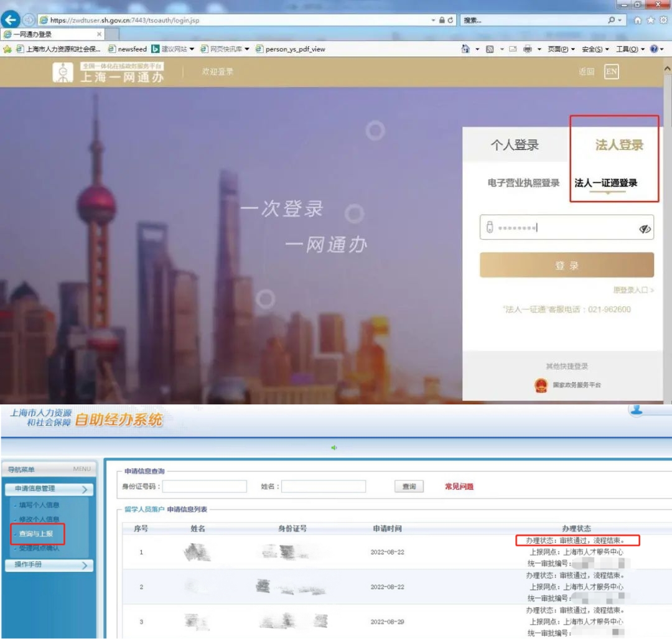Open 受理网点确认 in navigation menu
Viewport: 672px width, 639px height.
click(39, 548)
